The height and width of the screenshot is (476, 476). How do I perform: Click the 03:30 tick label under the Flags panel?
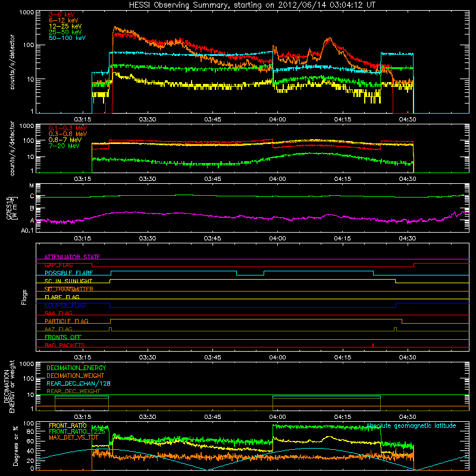[148, 358]
